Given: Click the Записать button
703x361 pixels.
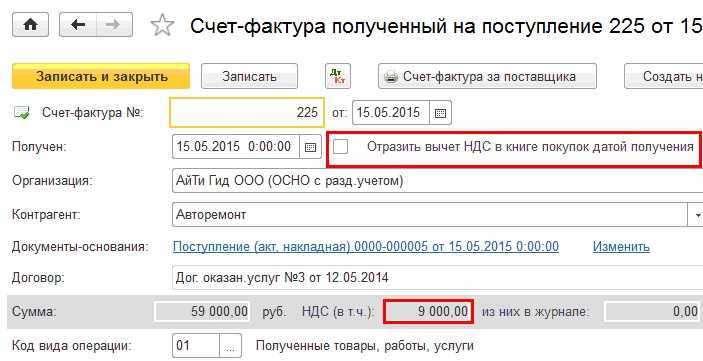Looking at the screenshot, I should (249, 76).
